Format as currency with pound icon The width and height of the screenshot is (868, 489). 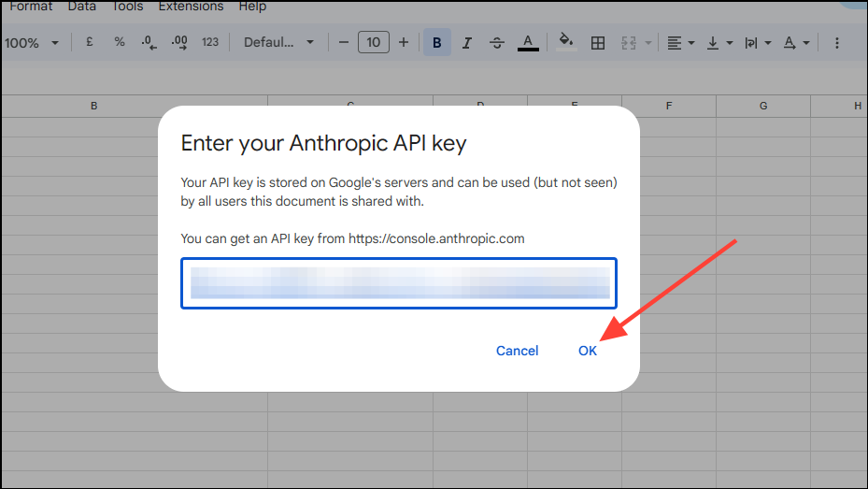(89, 42)
